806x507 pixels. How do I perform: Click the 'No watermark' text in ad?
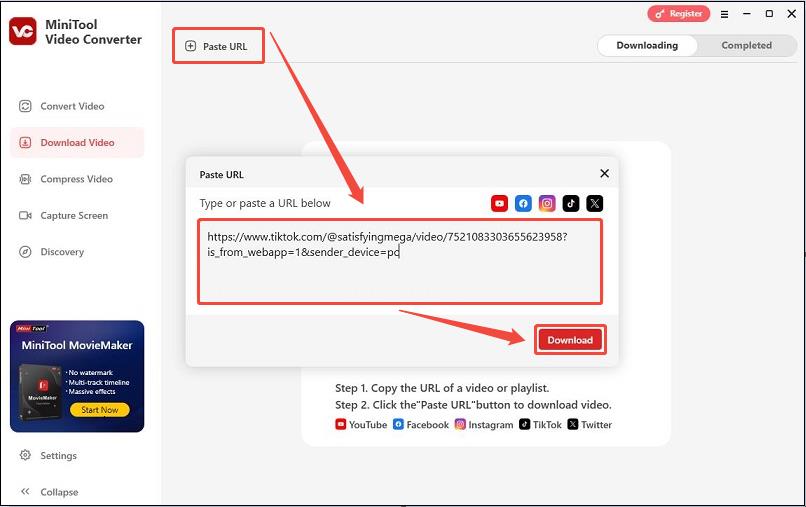coord(89,372)
